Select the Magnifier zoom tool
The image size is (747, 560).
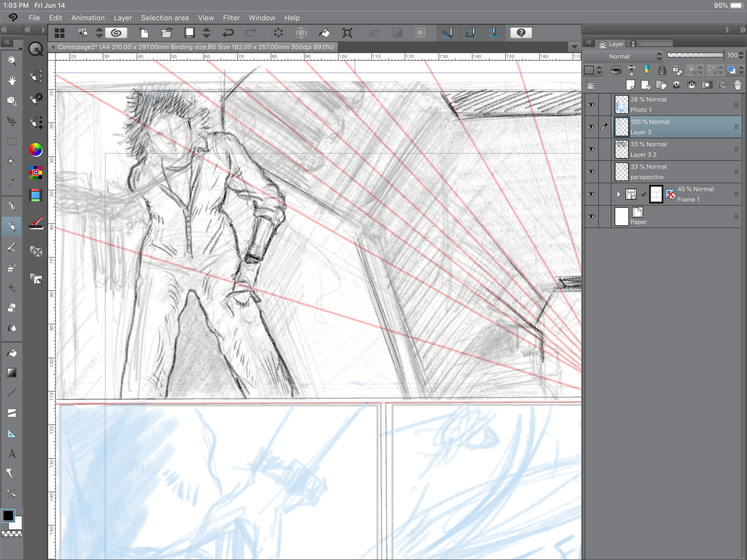pyautogui.click(x=12, y=60)
